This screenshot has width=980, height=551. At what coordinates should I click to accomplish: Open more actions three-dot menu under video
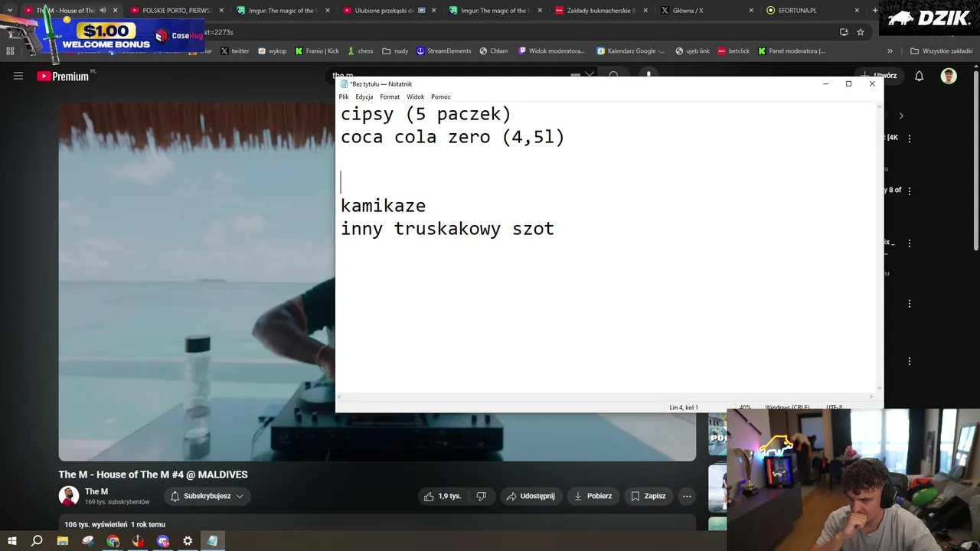tap(687, 496)
